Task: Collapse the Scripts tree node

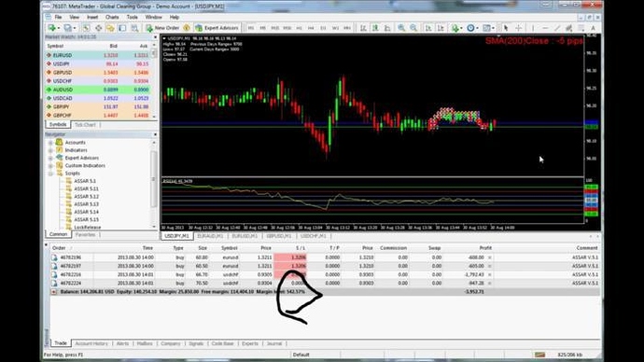Action: coord(50,174)
